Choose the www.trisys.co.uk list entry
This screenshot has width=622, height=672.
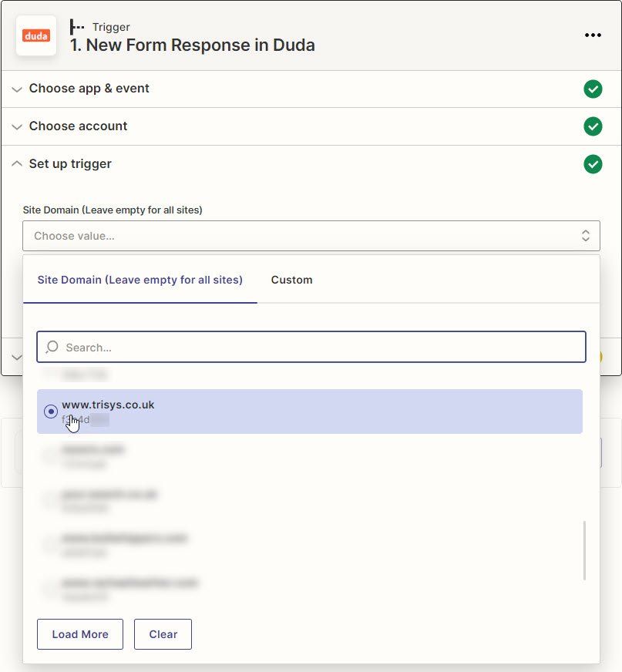click(310, 412)
